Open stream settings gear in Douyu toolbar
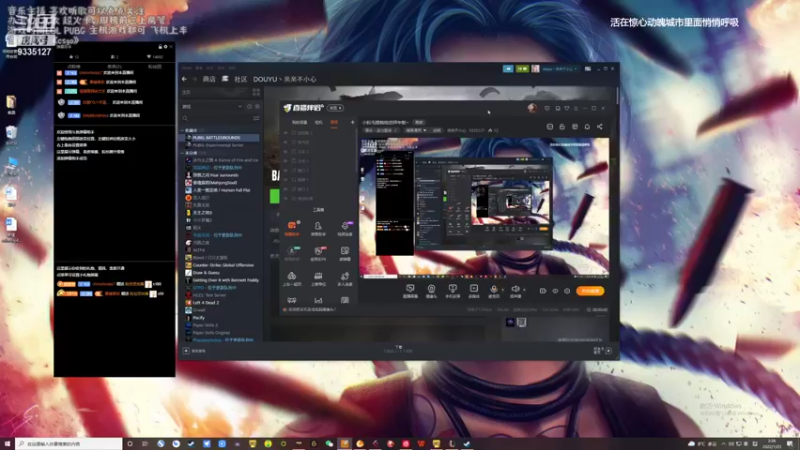Image resolution: width=800 pixels, height=450 pixels. pos(567,291)
